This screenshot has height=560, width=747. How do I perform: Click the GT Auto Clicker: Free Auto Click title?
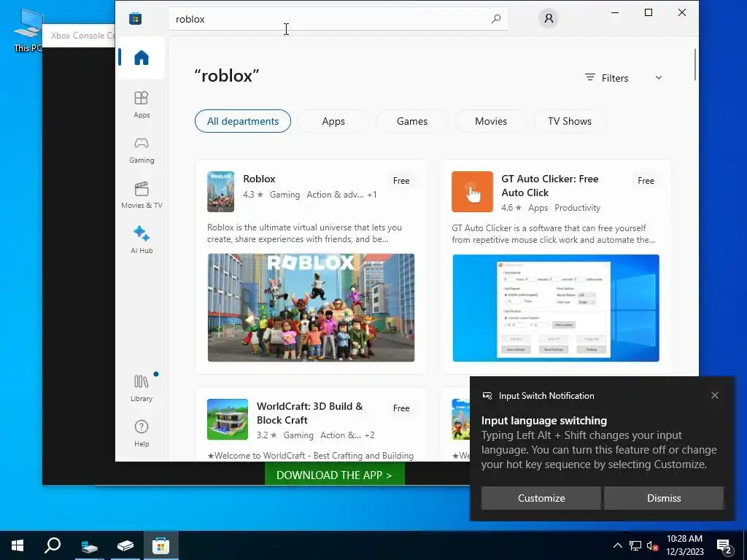click(550, 186)
